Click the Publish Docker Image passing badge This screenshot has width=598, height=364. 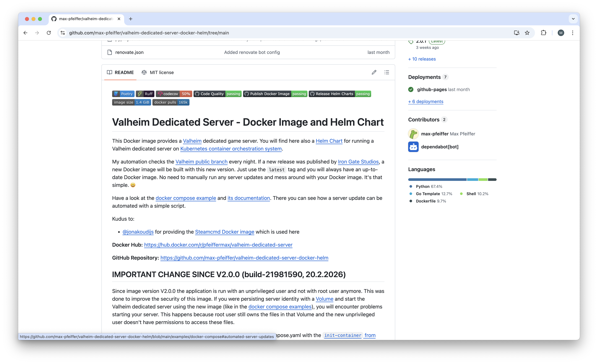(275, 94)
